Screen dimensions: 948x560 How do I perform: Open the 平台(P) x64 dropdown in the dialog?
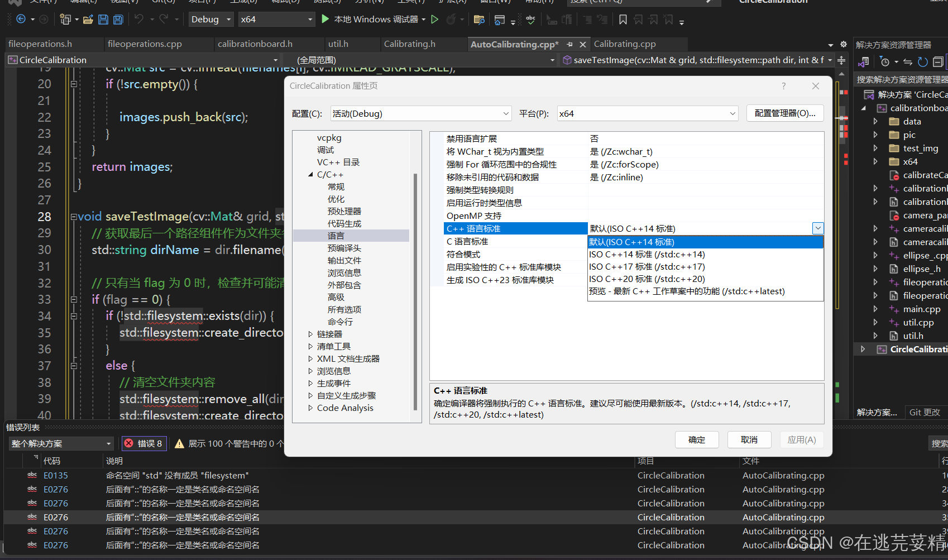647,113
